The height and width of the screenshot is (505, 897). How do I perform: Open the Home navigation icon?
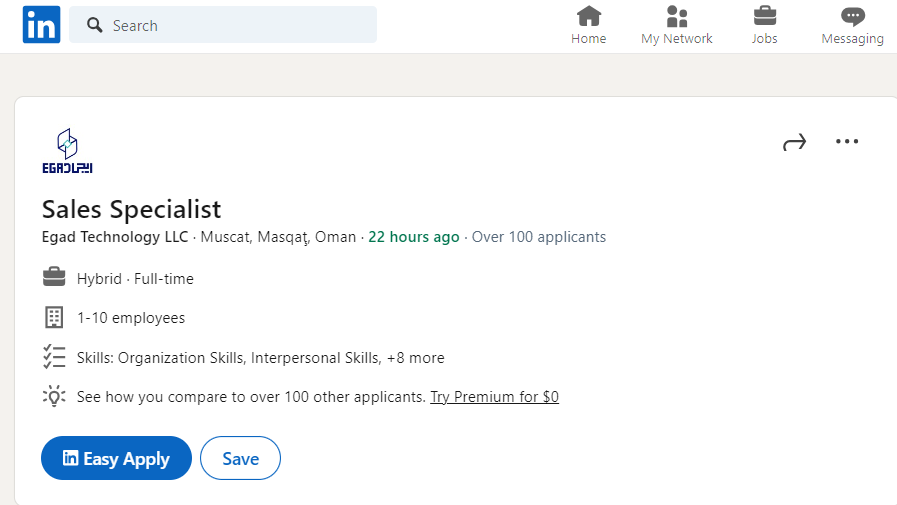coord(589,17)
